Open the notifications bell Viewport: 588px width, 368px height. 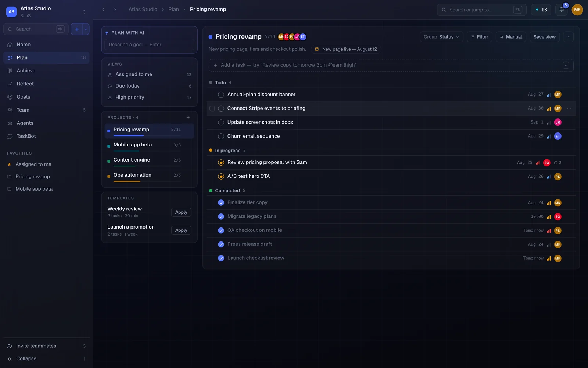(x=562, y=10)
